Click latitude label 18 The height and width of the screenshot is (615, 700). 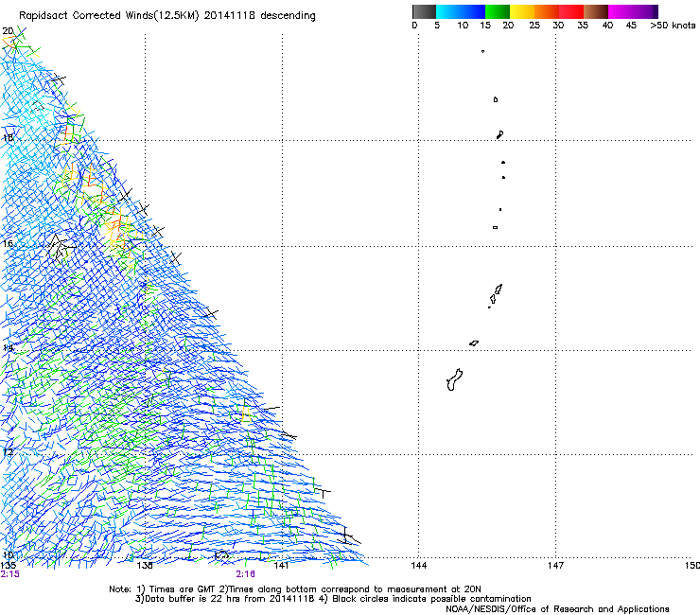[x=8, y=137]
